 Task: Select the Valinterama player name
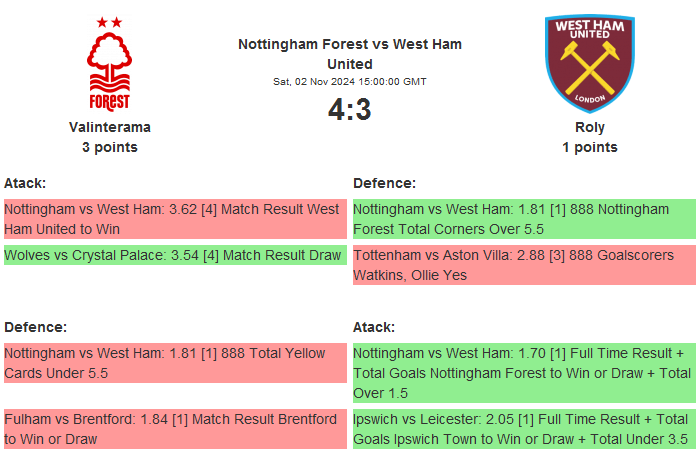click(x=110, y=127)
